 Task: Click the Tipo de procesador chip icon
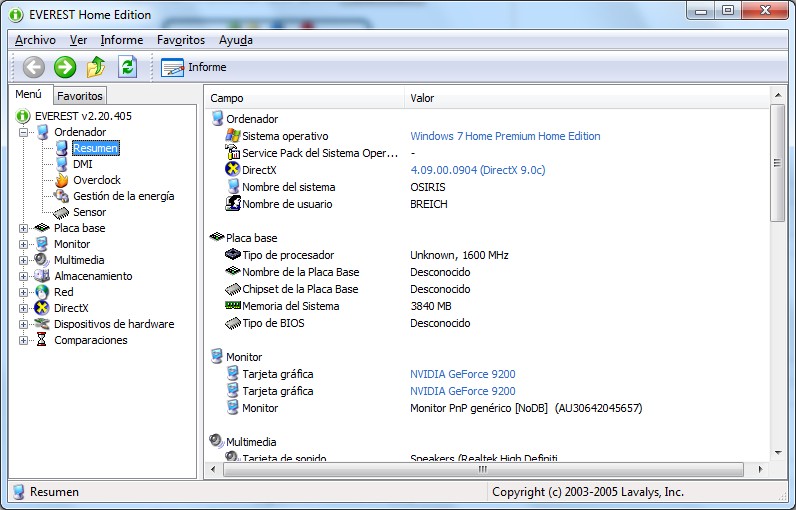(233, 254)
